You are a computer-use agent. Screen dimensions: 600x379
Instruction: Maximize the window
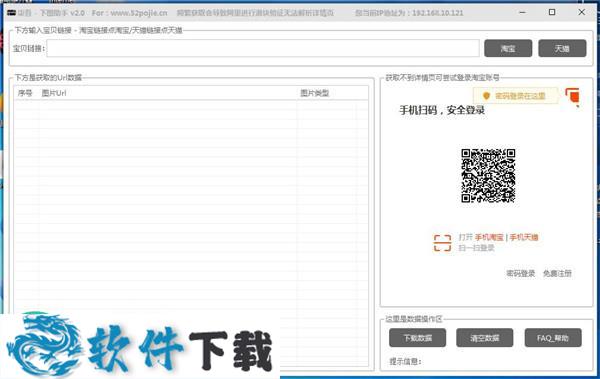click(x=552, y=12)
